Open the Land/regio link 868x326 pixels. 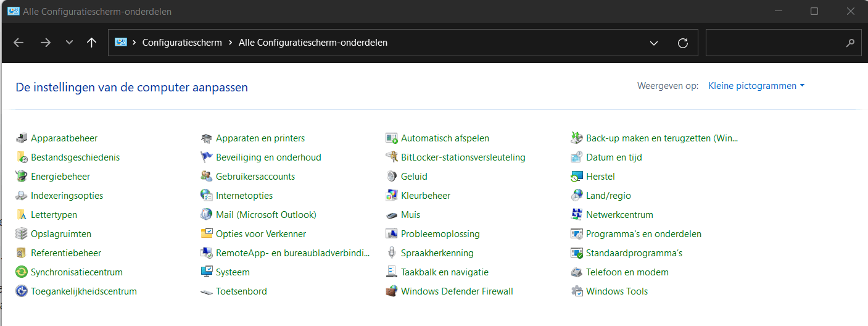[x=608, y=196]
